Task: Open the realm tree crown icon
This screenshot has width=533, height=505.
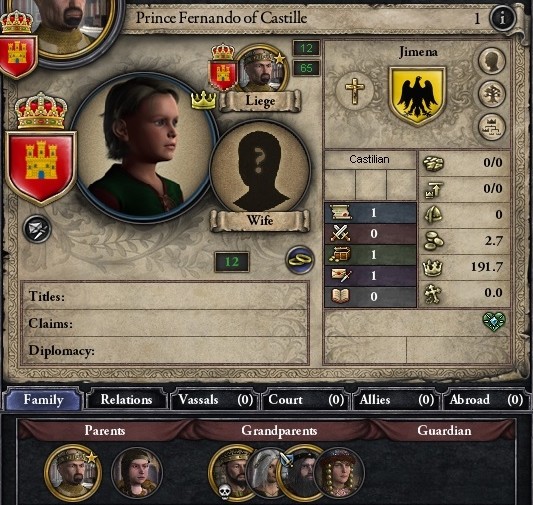Action: click(492, 126)
